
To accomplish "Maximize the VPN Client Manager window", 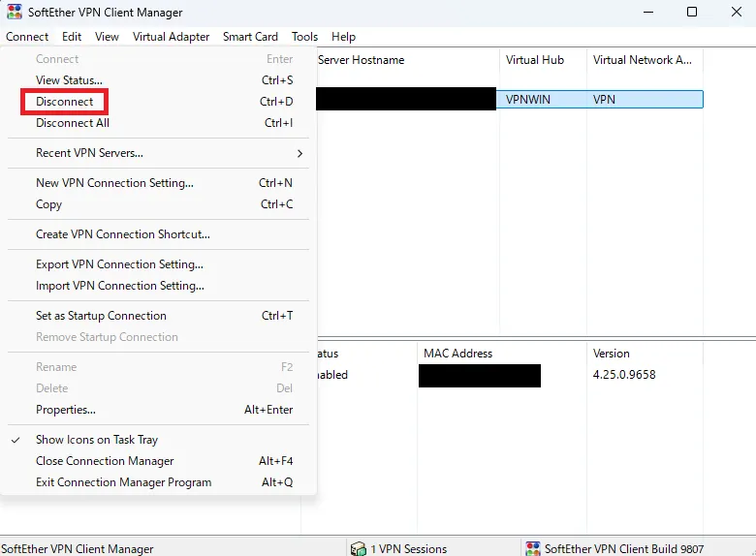I will 692,12.
